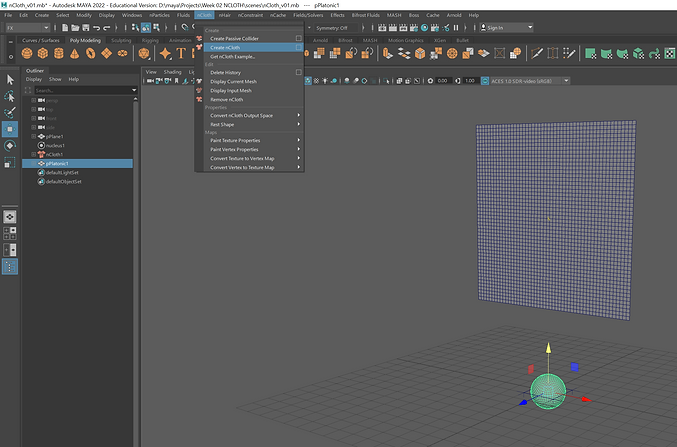The height and width of the screenshot is (447, 677).
Task: Toggle select by object type mode
Action: pos(146,28)
